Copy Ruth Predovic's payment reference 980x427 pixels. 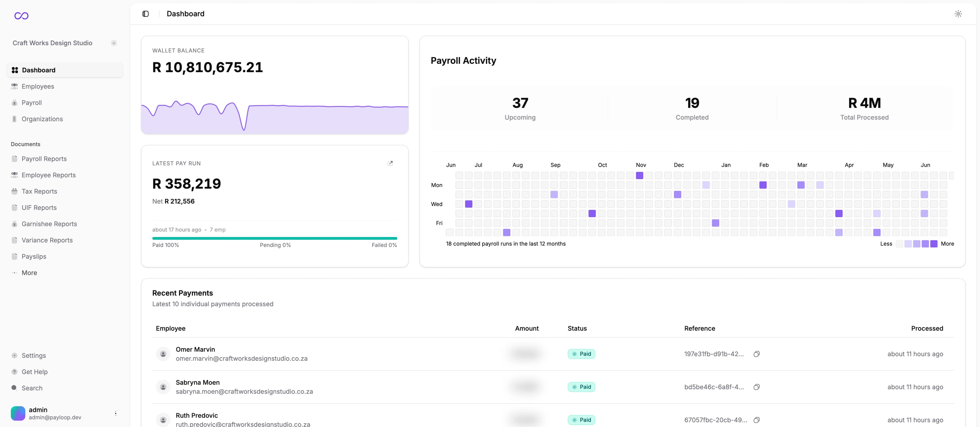[x=757, y=420]
